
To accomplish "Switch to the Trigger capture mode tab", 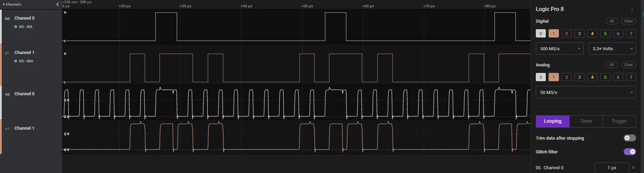I will [619, 121].
